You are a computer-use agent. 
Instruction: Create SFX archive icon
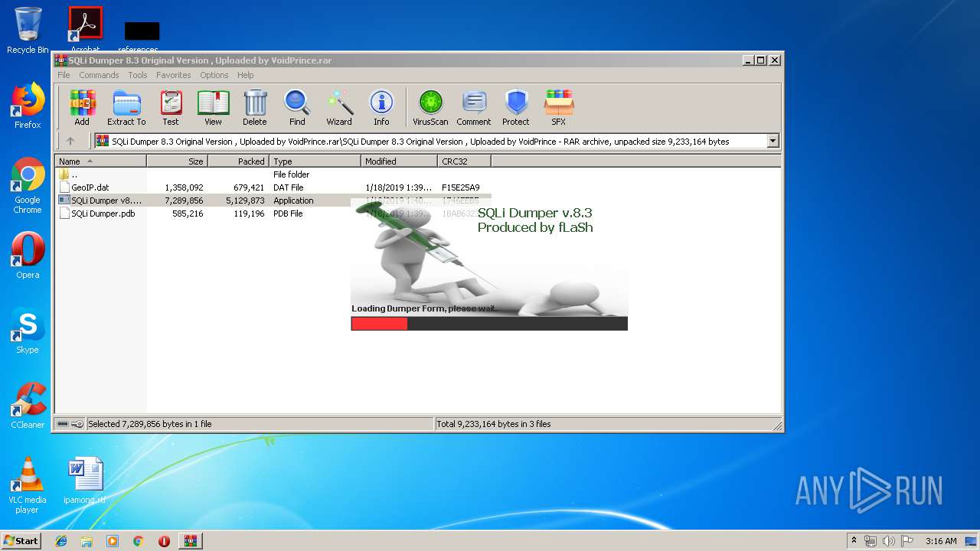point(559,107)
